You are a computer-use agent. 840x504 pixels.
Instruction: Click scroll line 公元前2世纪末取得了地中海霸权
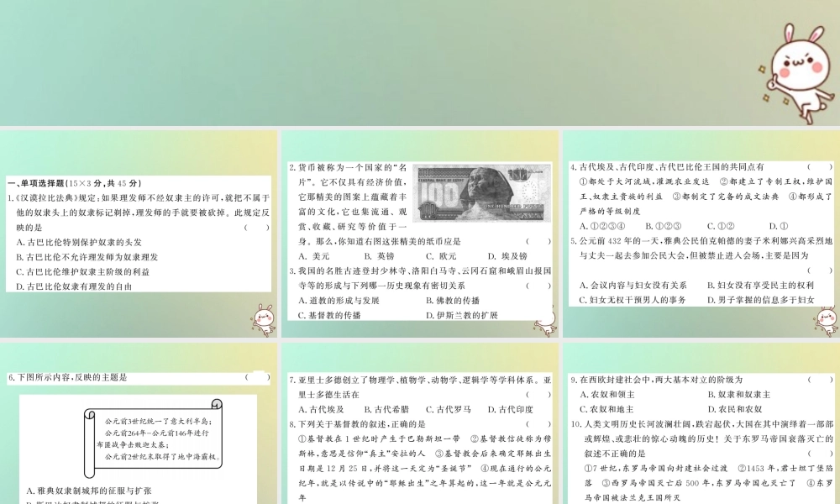[x=162, y=457]
